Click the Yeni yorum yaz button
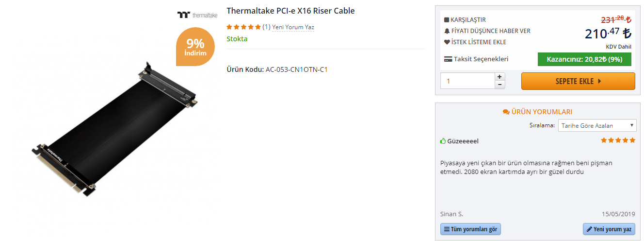This screenshot has height=241, width=644. 609,229
